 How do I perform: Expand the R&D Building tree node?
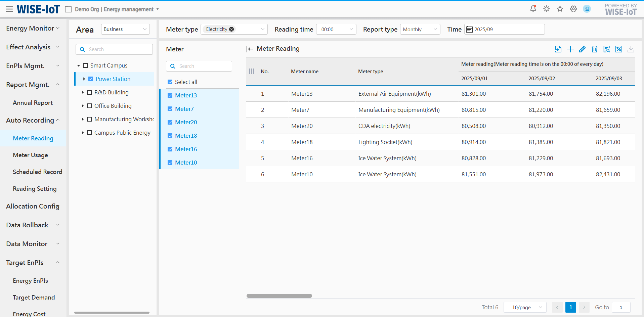[83, 92]
